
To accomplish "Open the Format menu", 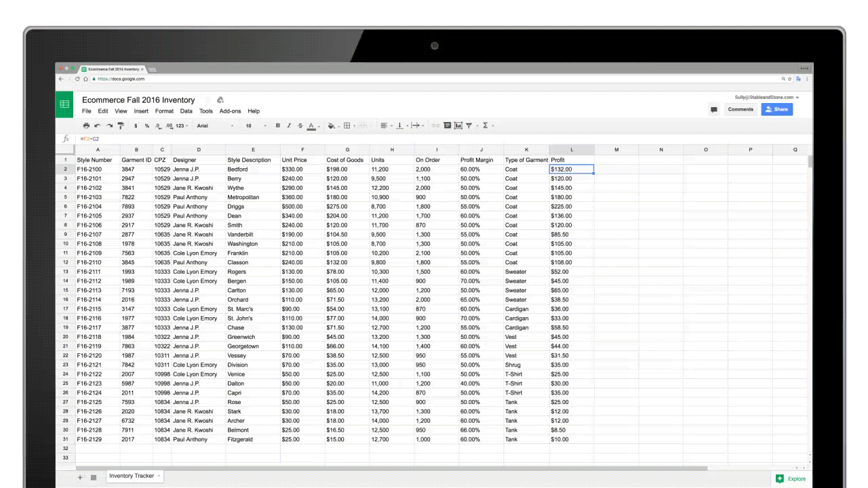I will point(164,111).
